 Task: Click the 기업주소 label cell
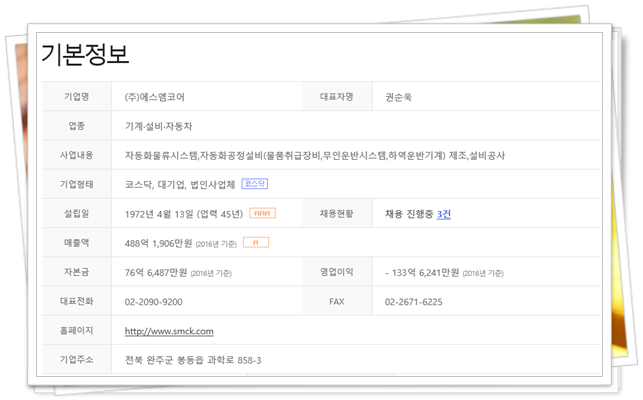[77, 359]
